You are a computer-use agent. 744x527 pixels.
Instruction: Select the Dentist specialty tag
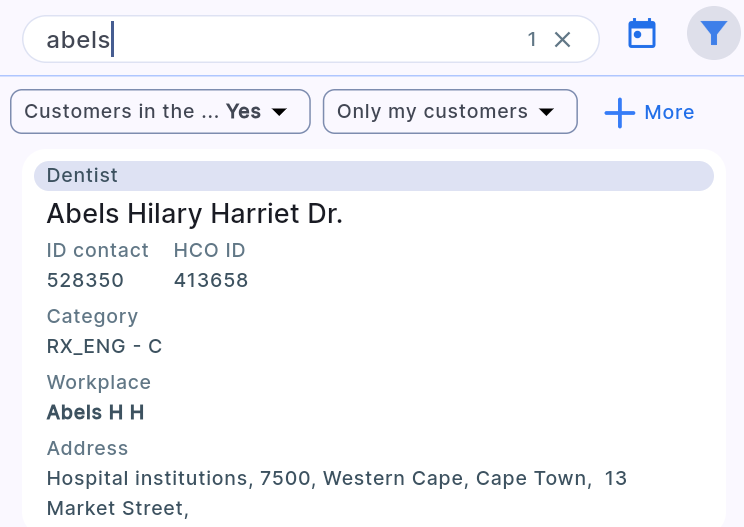coord(82,176)
